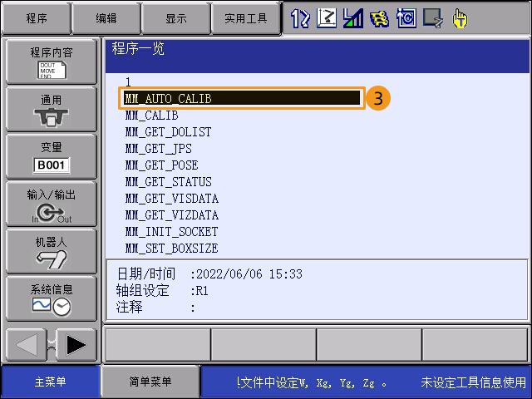Open the 程序 menu
Viewport: 532px width, 399px height.
[x=37, y=18]
